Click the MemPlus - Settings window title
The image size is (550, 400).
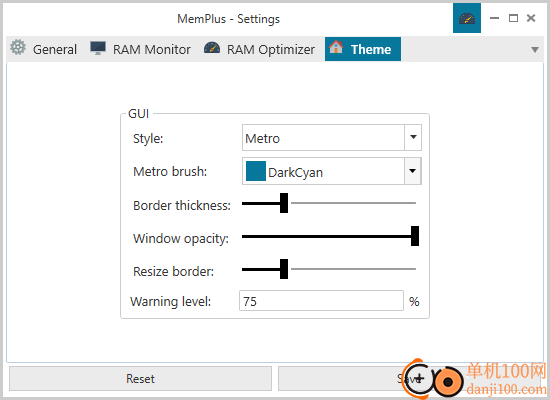tap(228, 19)
